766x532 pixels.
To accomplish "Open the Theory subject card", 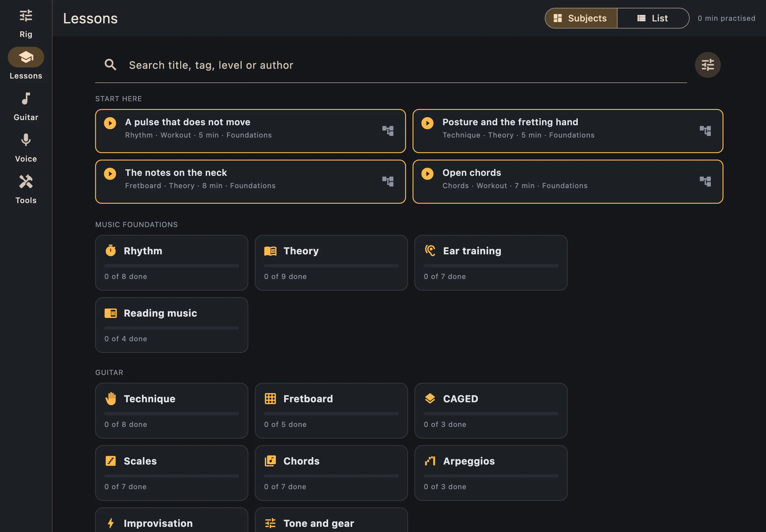I will (331, 263).
